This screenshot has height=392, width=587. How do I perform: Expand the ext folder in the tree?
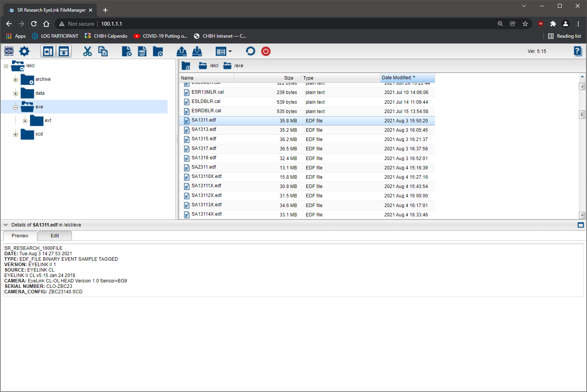tap(25, 120)
